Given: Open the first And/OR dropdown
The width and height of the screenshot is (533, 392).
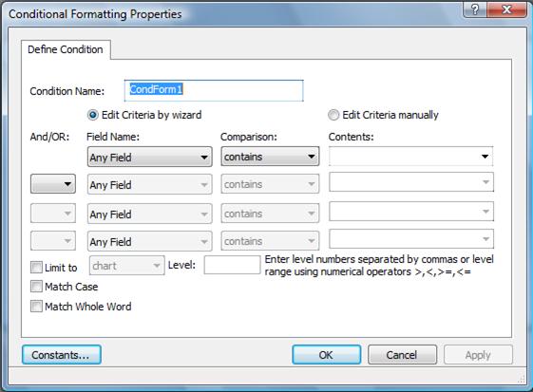Looking at the screenshot, I should (53, 184).
